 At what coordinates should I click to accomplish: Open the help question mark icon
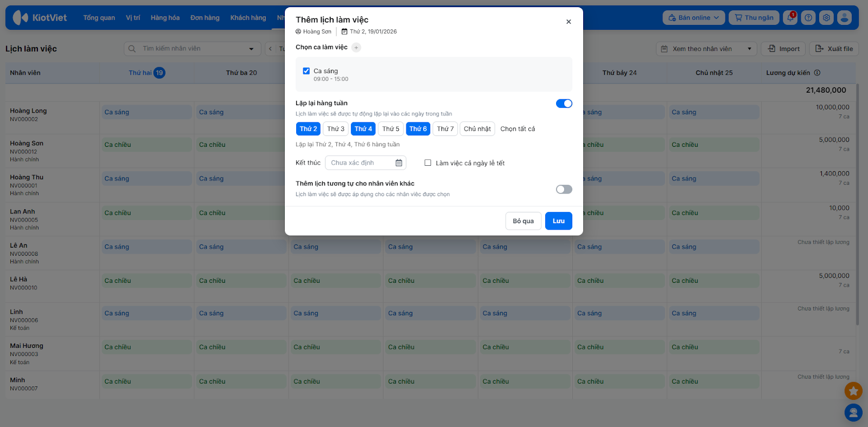point(808,18)
